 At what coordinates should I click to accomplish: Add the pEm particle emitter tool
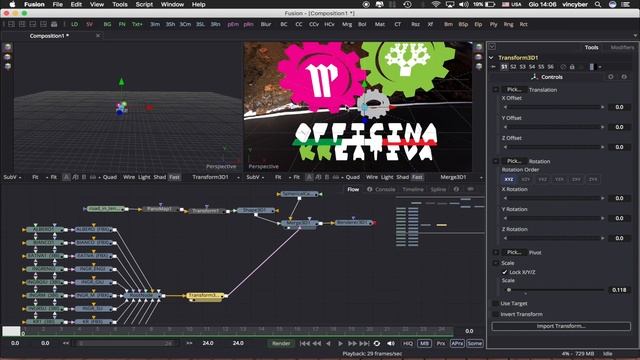pyautogui.click(x=233, y=24)
